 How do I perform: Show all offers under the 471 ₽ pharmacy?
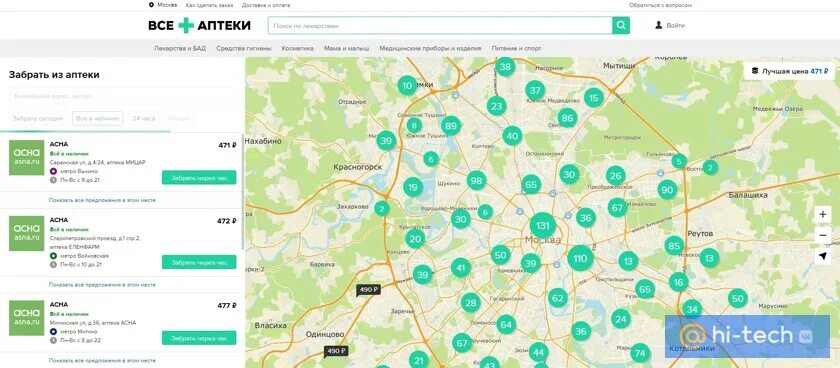pos(102,200)
